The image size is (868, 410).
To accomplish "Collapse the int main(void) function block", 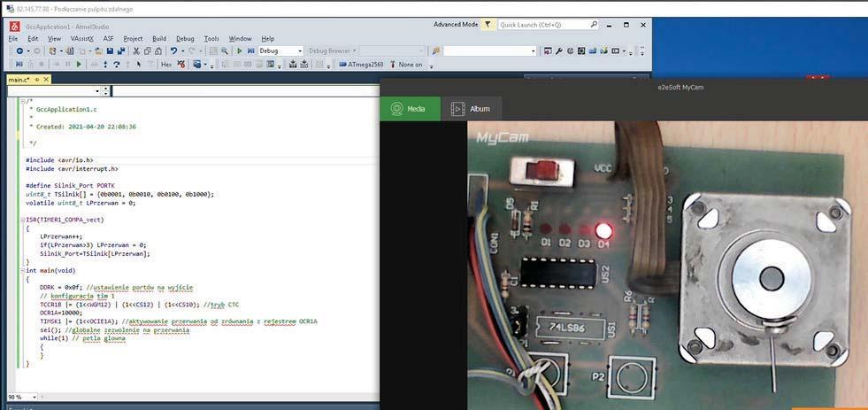I will [x=22, y=270].
